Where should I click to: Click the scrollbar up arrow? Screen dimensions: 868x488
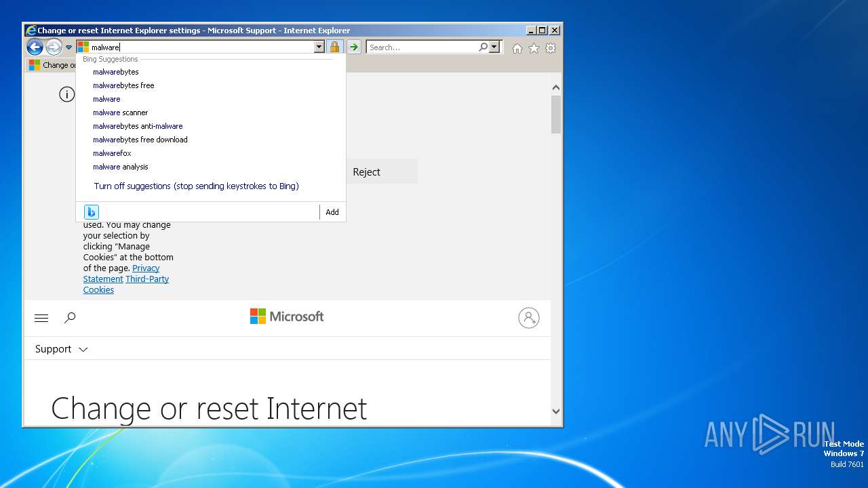point(556,87)
